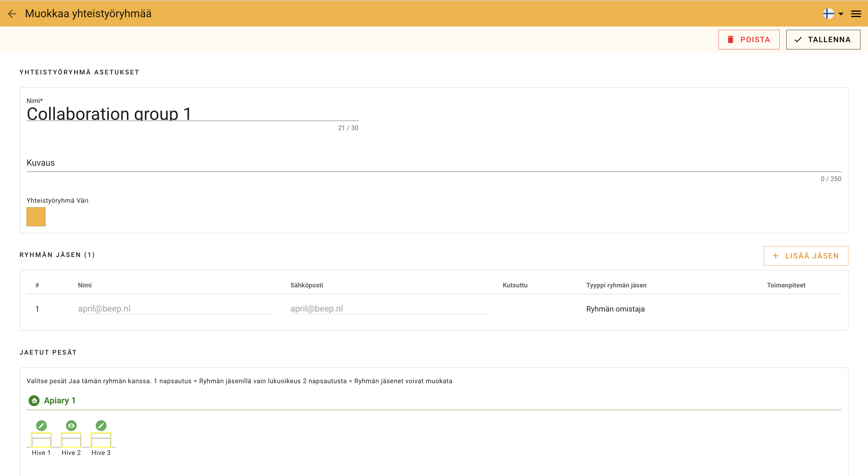Screen dimensions: 868x476
Task: Delete the group with the POISTA button
Action: click(749, 40)
